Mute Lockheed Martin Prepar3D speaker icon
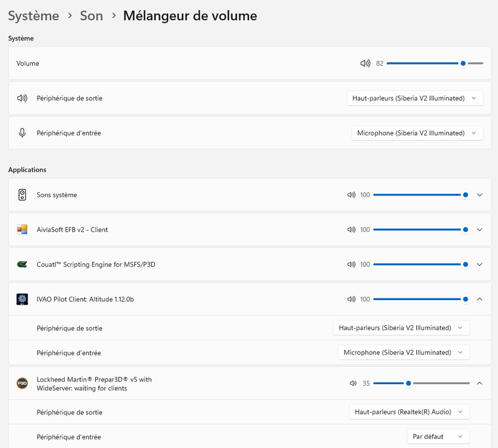The height and width of the screenshot is (448, 498). click(353, 383)
